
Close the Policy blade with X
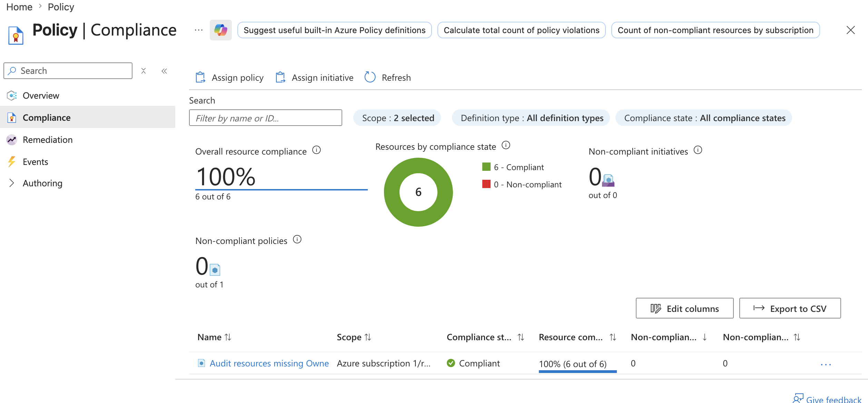pyautogui.click(x=851, y=30)
